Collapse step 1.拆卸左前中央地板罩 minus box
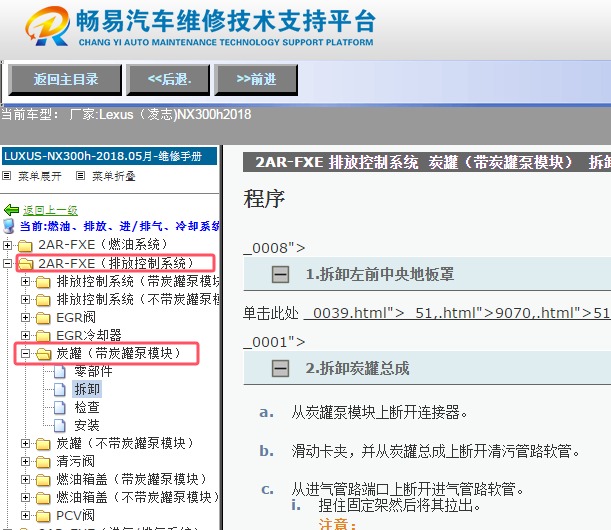The height and width of the screenshot is (530, 611). click(x=280, y=275)
